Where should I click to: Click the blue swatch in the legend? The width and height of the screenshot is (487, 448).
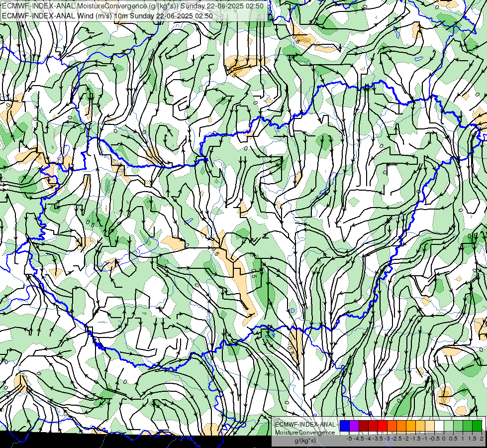click(x=345, y=426)
